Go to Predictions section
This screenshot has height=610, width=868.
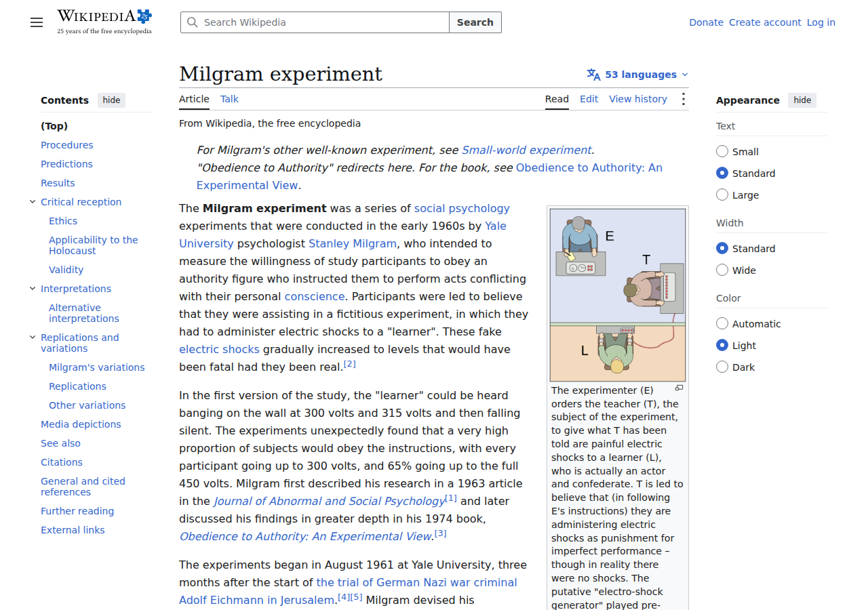(x=66, y=164)
